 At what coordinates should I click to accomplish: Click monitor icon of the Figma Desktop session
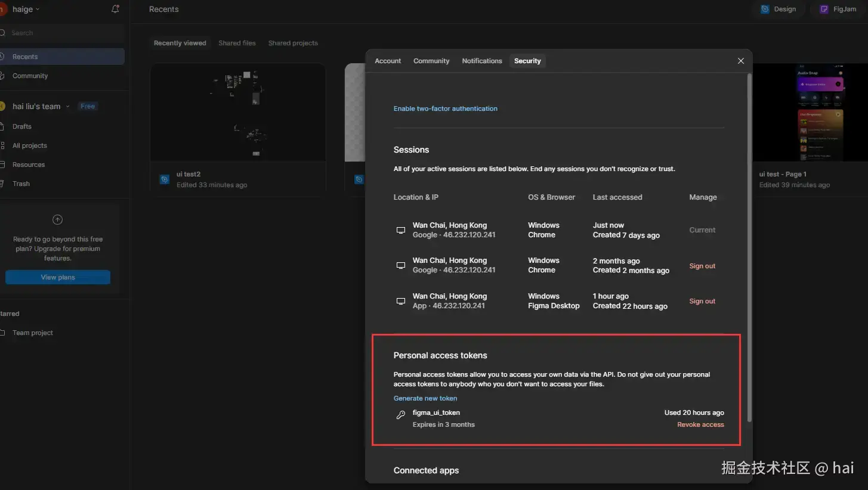click(x=401, y=301)
